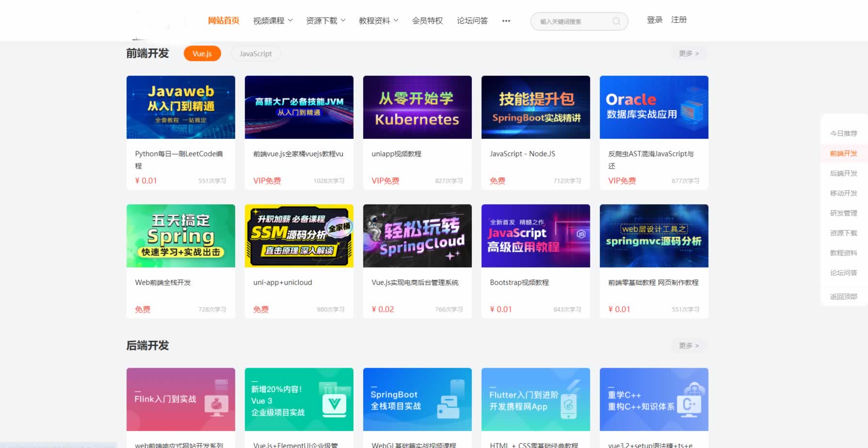Click the 登录 link
The height and width of the screenshot is (448, 868).
[x=654, y=20]
